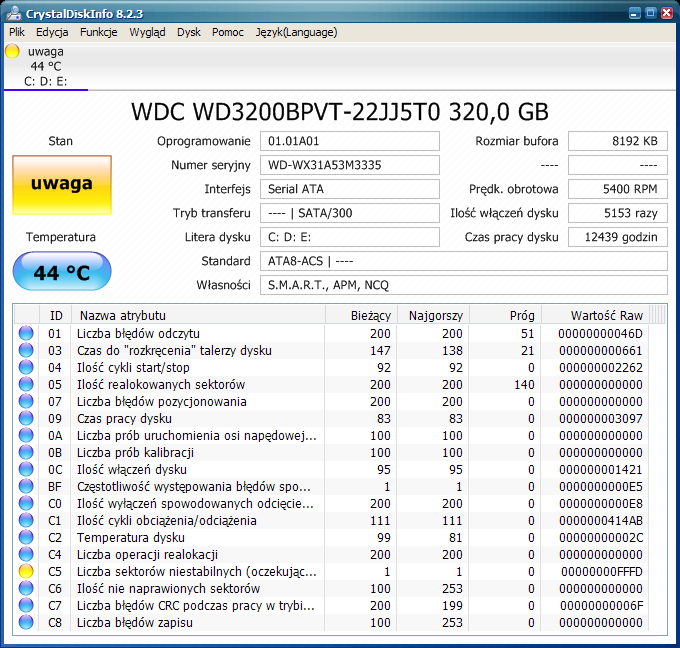
Task: Click status icon for C7 błędów CRC
Action: click(26, 605)
